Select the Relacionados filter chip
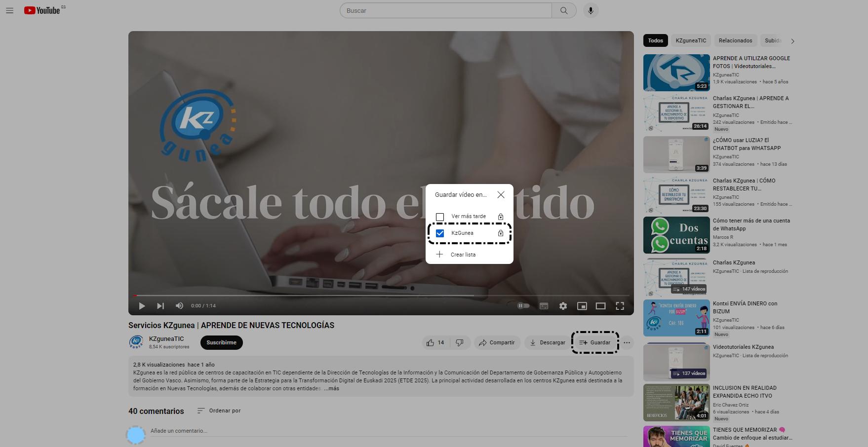 click(x=735, y=40)
